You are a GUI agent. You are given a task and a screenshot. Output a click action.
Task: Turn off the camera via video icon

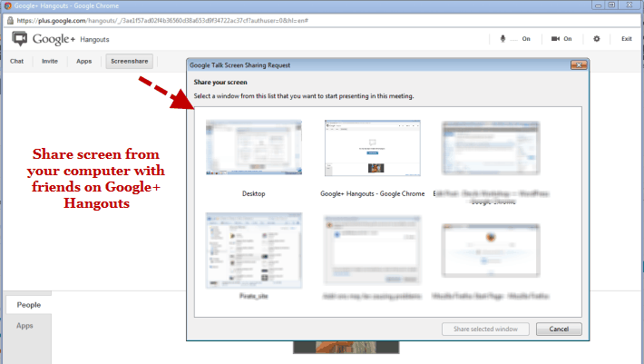tap(555, 39)
